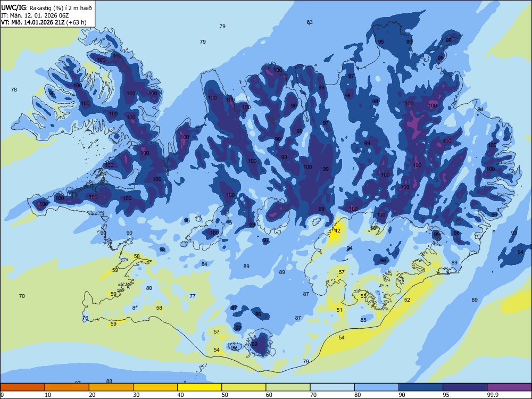Image resolution: width=532 pixels, height=399 pixels.
Task: Click the humidity value 52 on the map
Action: [407, 300]
